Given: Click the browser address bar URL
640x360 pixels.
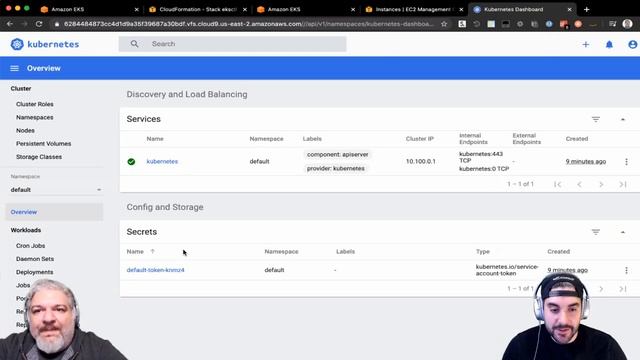Looking at the screenshot, I should click(x=249, y=24).
